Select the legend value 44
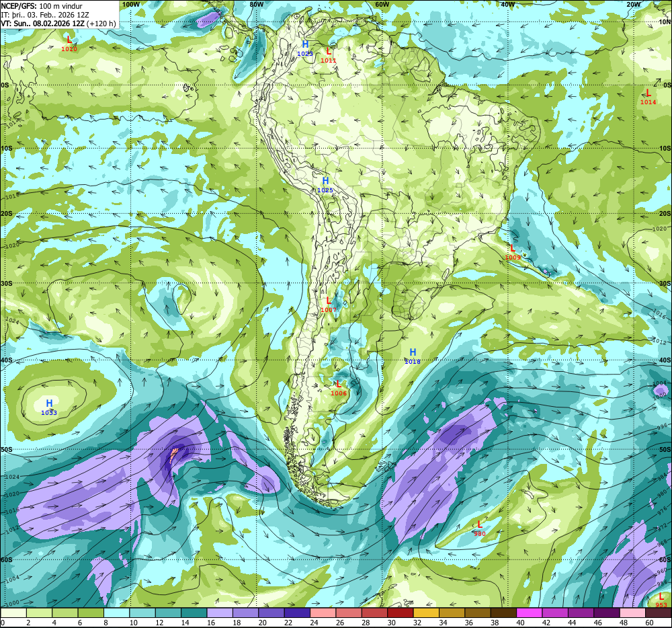Screen dimensions: 672x628 (572, 623)
